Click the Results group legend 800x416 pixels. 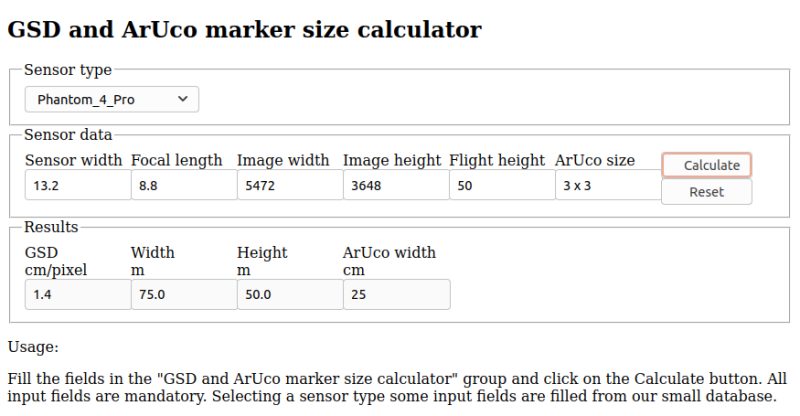[51, 227]
